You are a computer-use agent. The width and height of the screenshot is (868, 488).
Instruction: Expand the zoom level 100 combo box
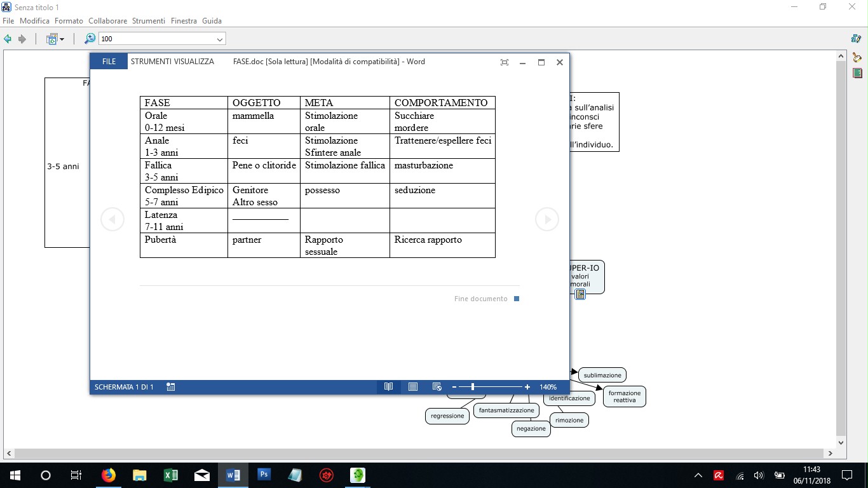(220, 39)
